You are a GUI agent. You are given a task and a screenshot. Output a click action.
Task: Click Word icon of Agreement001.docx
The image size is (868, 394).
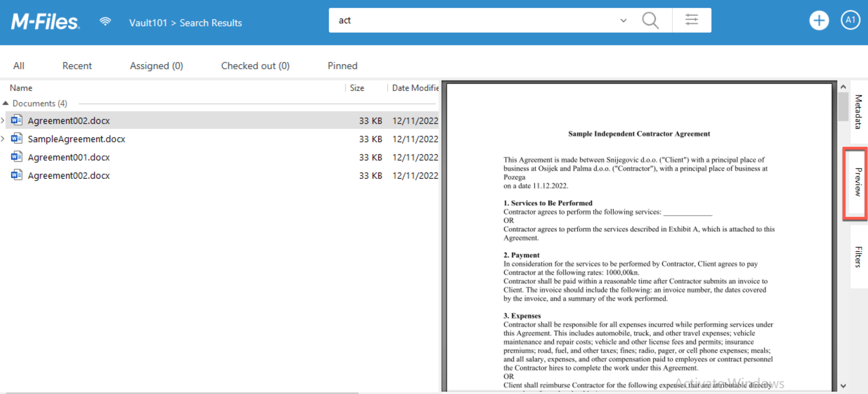17,157
